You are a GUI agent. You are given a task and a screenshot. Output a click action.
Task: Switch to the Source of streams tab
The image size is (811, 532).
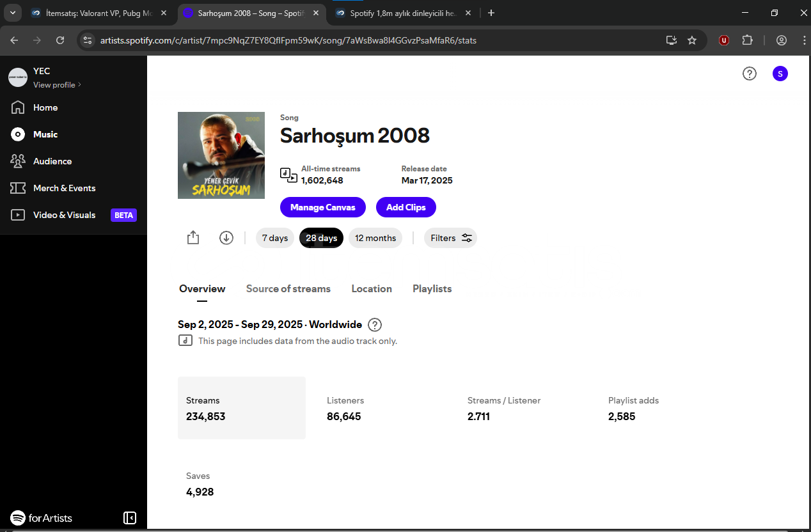pyautogui.click(x=288, y=289)
